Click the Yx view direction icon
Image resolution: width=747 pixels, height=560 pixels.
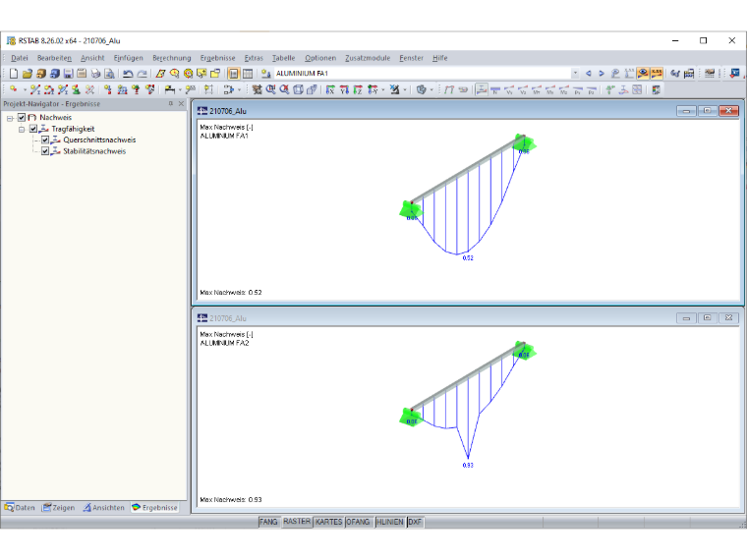(x=344, y=89)
